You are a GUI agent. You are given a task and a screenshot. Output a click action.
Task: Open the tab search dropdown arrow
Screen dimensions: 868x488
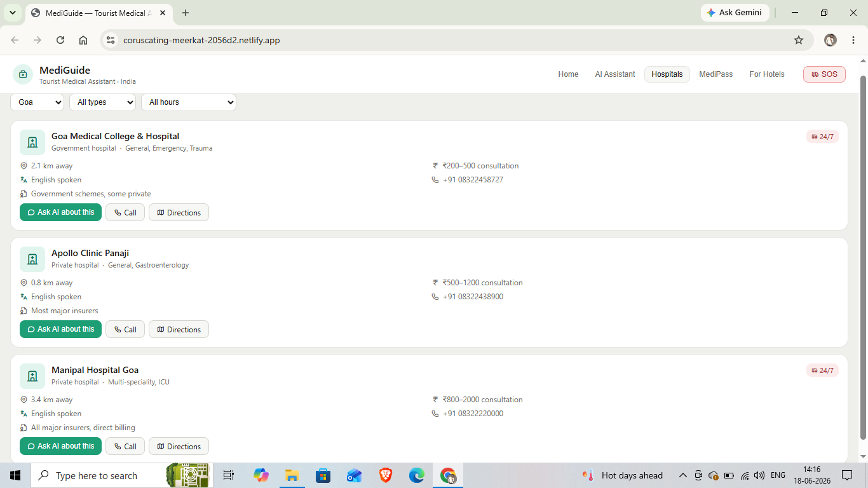pos(12,13)
